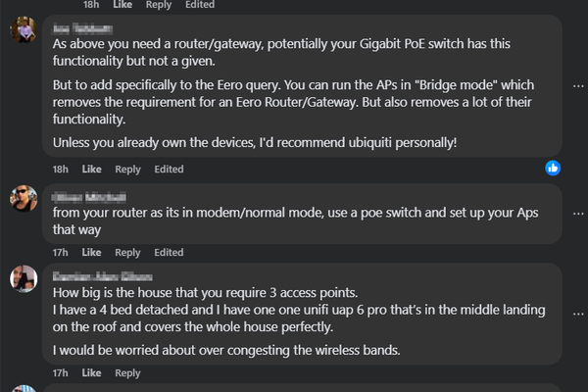Image resolution: width=588 pixels, height=392 pixels.
Task: Show edit history of the poe switch comment
Action: (169, 253)
